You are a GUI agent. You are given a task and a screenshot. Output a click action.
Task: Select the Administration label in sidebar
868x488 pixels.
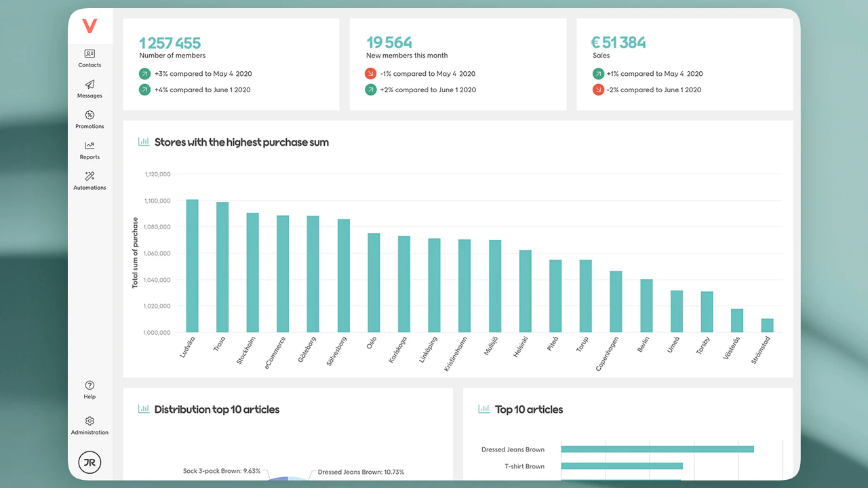pyautogui.click(x=90, y=432)
